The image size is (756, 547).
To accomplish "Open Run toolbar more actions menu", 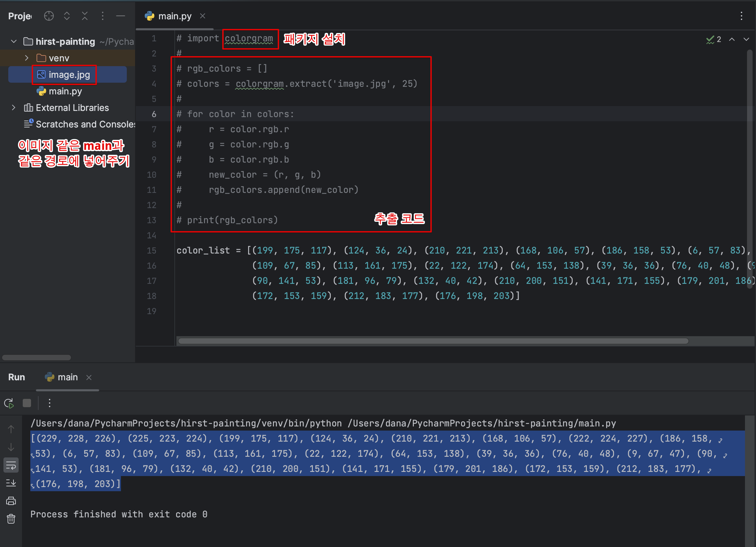I will 50,403.
